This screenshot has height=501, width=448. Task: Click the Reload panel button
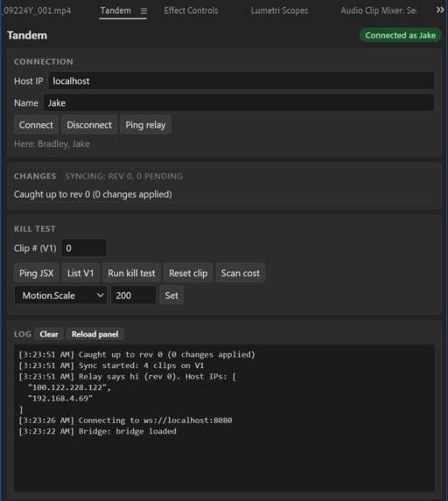point(94,334)
